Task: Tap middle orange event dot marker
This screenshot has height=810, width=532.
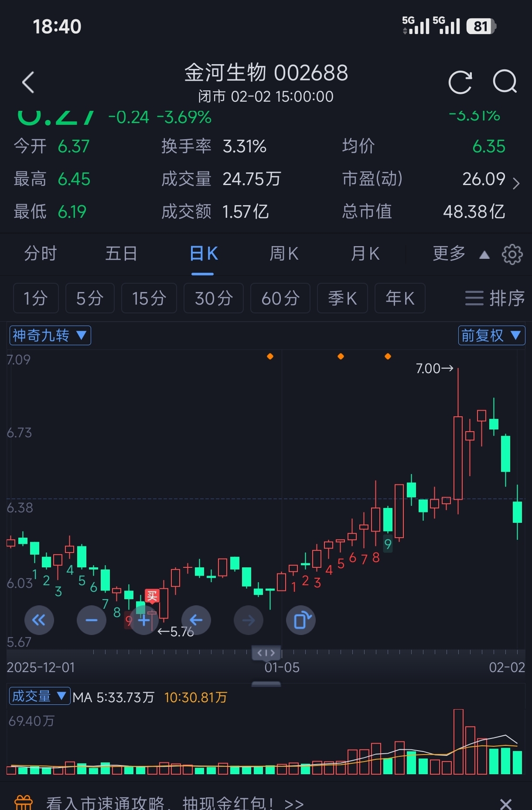Action: pyautogui.click(x=341, y=357)
